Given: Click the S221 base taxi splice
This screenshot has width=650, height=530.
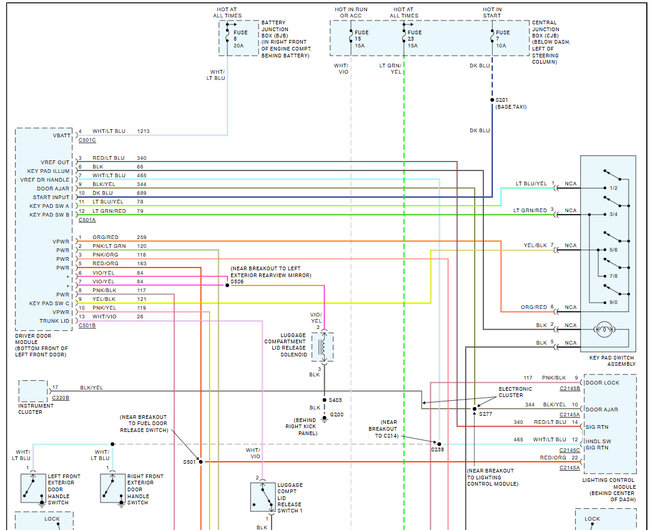Looking at the screenshot, I should point(495,101).
